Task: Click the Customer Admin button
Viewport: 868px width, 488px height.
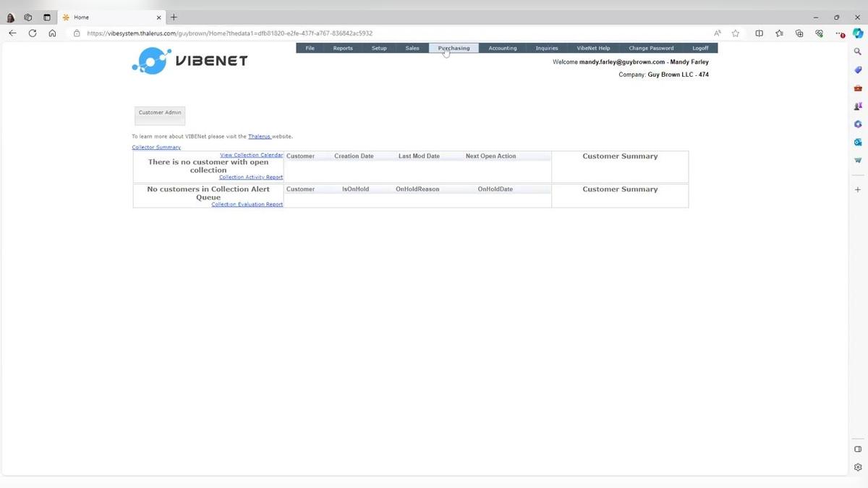Action: [160, 116]
